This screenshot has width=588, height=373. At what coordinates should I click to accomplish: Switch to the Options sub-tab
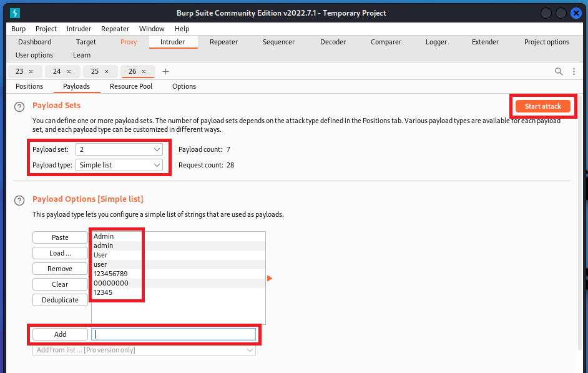(x=184, y=86)
